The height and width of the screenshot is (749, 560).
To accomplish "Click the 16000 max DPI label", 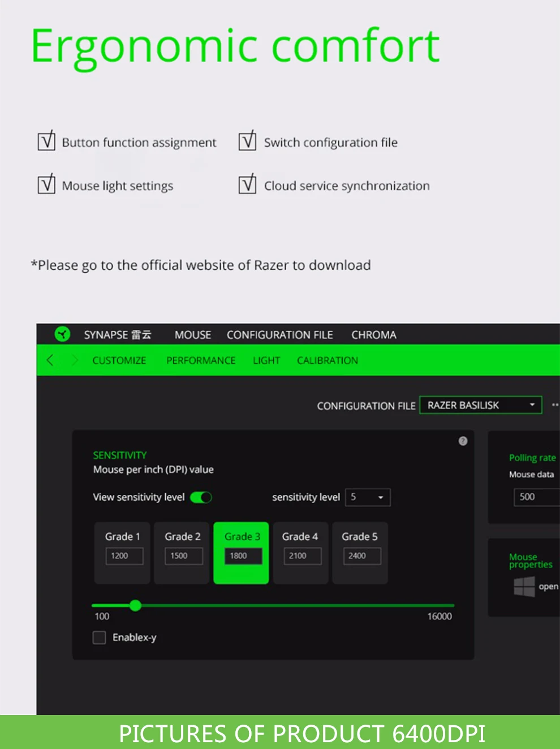I will tap(440, 616).
